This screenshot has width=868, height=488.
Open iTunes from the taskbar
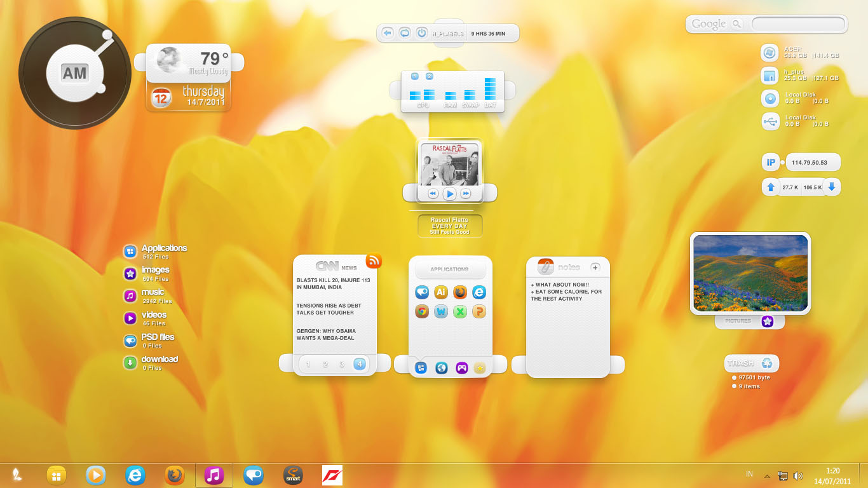click(x=214, y=474)
